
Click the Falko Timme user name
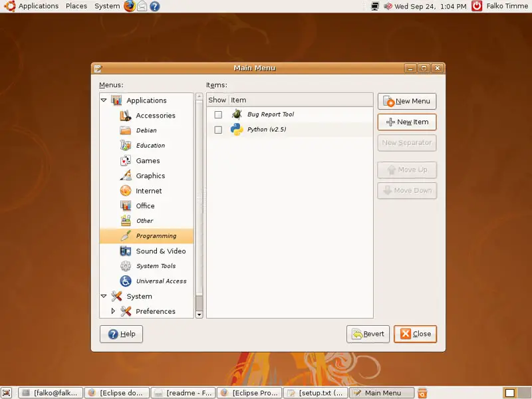[x=507, y=6]
